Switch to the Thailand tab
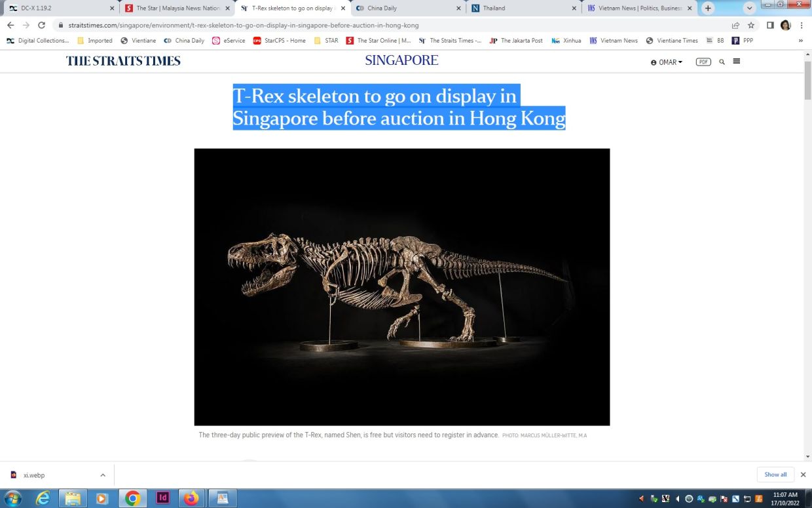This screenshot has height=508, width=812. [x=523, y=9]
